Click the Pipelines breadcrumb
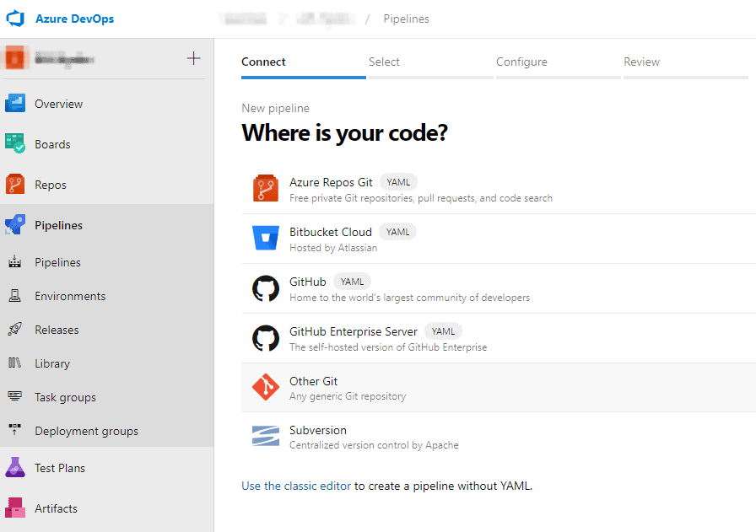Screen dimensions: 756x532 [x=406, y=19]
